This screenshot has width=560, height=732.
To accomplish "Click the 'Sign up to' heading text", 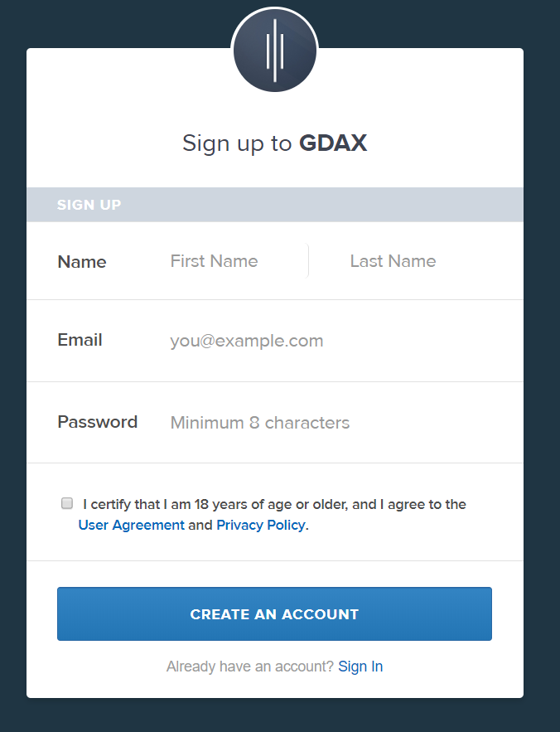I will (x=237, y=143).
